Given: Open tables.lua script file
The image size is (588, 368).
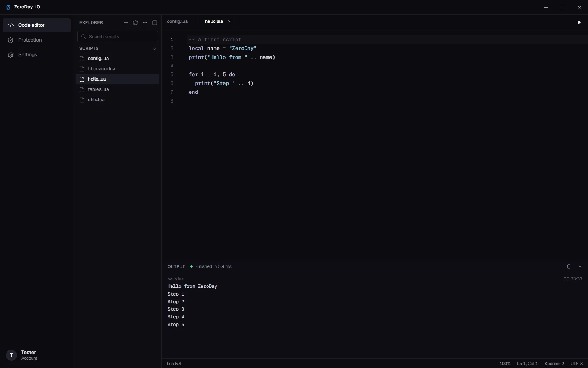Looking at the screenshot, I should click(x=118, y=89).
